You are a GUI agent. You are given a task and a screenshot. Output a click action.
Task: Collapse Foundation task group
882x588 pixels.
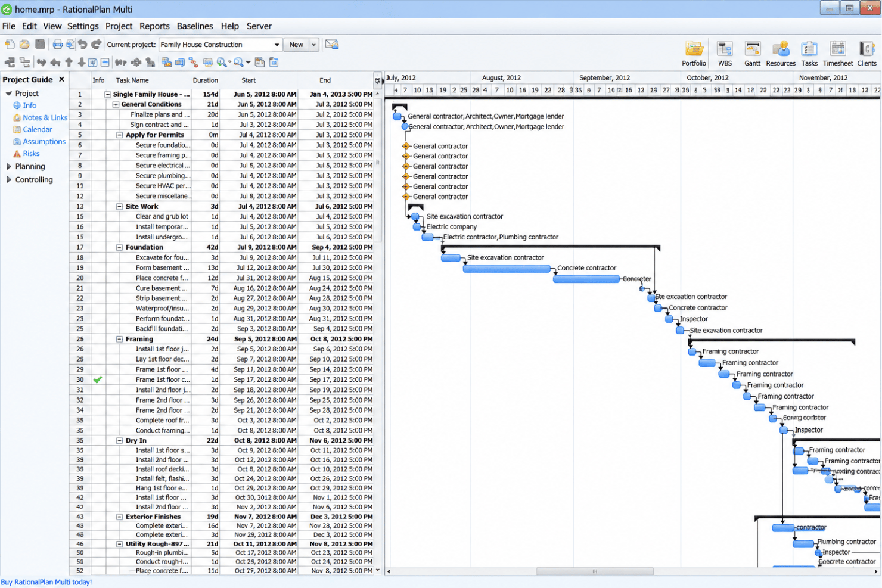tap(119, 247)
